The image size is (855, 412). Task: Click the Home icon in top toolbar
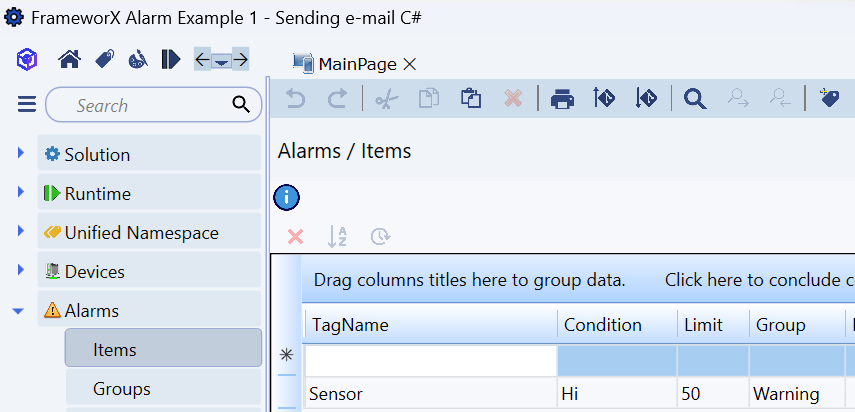pos(69,60)
